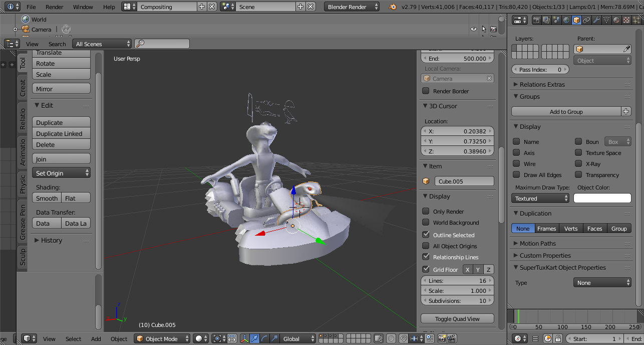Select the Material properties sphere icon
The image size is (644, 345).
[616, 20]
